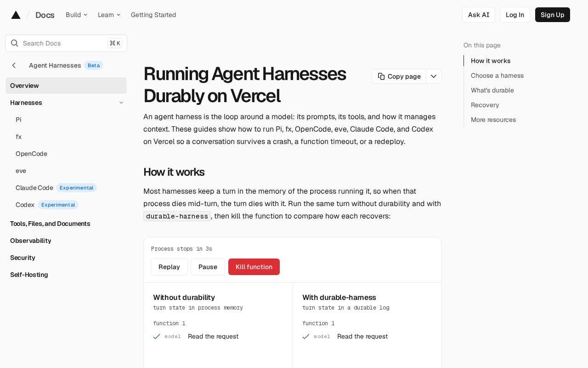
Task: Open the Codex harness page
Action: [25, 205]
